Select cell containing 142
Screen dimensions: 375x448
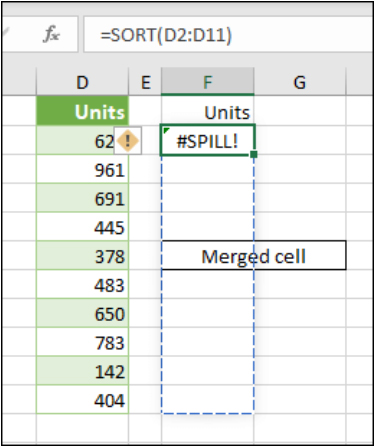point(82,371)
